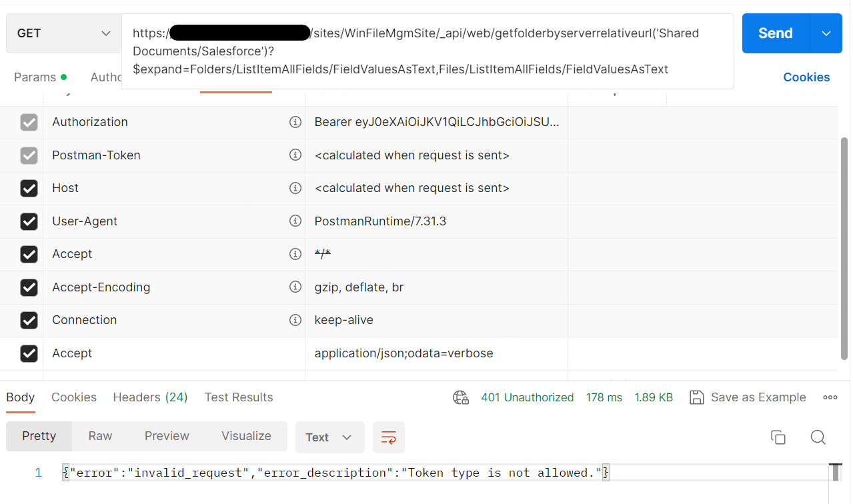The height and width of the screenshot is (504, 853).
Task: Copy the response body with the copy icon
Action: coord(778,437)
